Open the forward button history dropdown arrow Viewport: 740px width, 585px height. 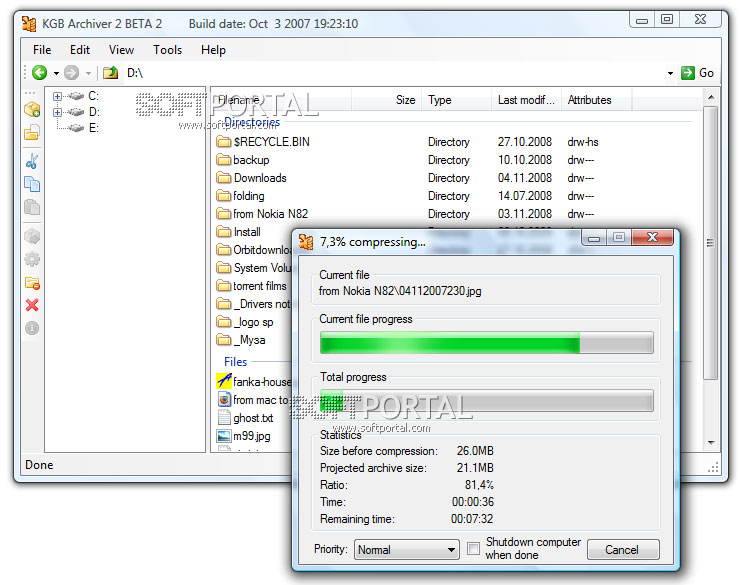88,73
